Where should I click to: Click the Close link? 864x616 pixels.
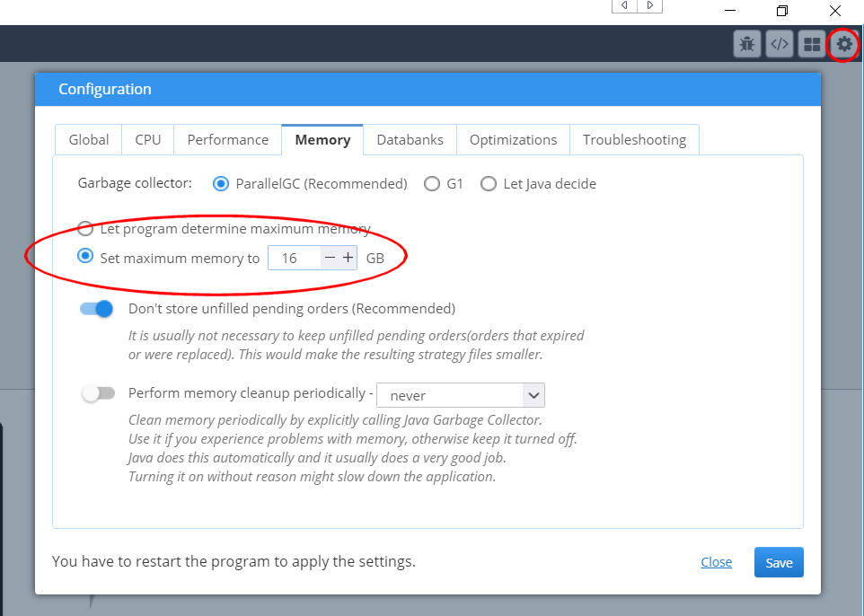pyautogui.click(x=717, y=562)
